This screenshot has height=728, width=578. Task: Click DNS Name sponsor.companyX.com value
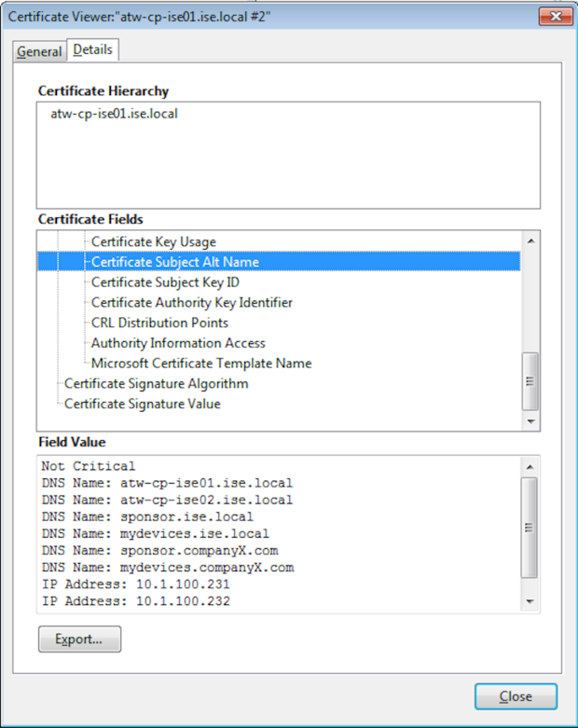(200, 551)
